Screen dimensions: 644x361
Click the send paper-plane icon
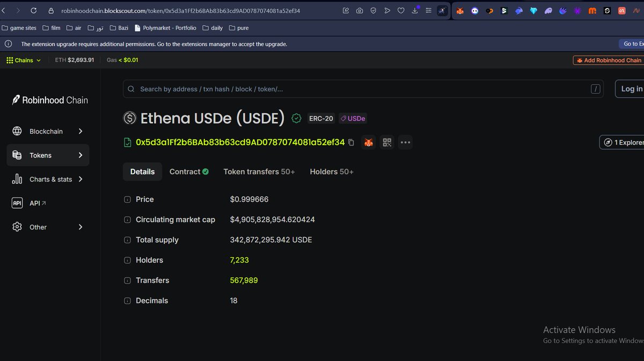[387, 10]
